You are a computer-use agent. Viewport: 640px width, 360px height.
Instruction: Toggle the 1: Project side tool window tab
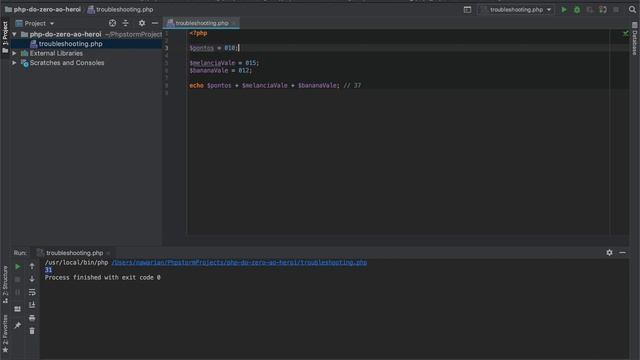click(5, 37)
